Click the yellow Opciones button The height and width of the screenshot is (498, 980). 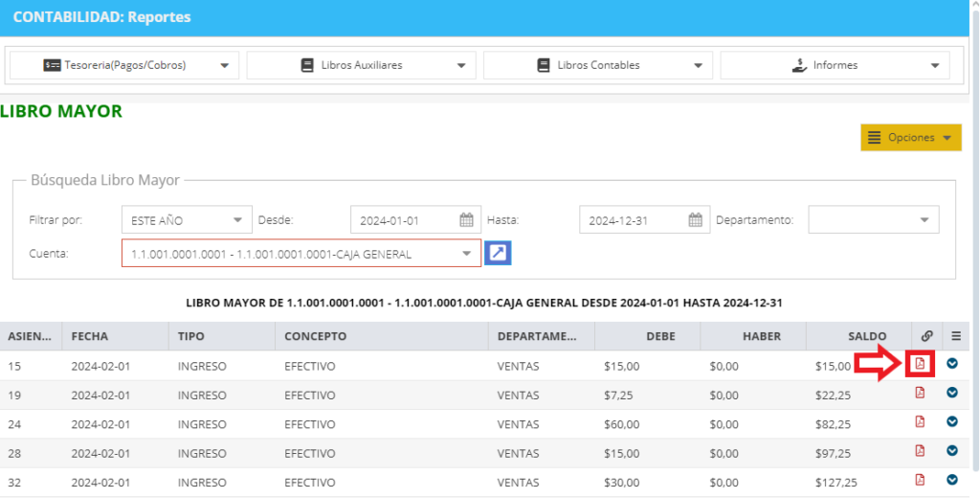[x=911, y=138]
